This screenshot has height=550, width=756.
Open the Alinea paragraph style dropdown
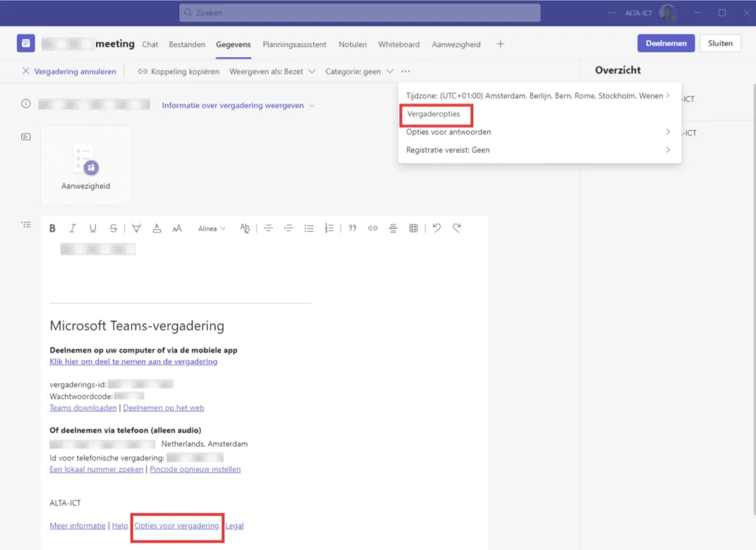coord(212,229)
